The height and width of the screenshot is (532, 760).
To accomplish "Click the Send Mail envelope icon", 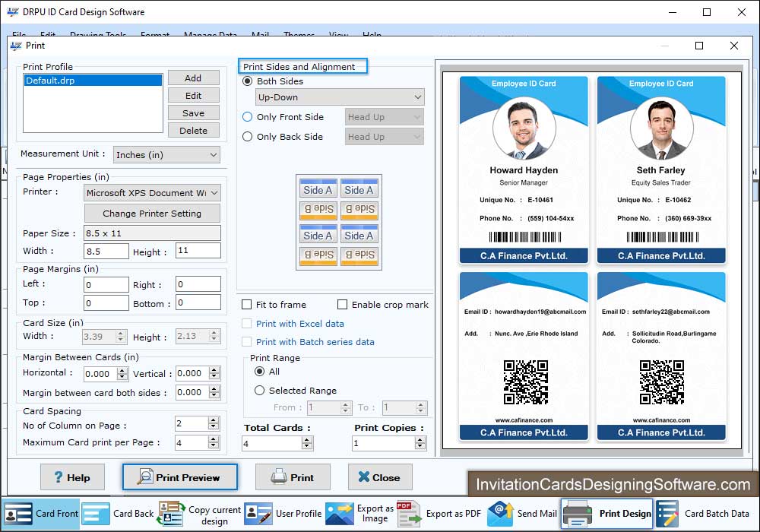I will pos(500,514).
